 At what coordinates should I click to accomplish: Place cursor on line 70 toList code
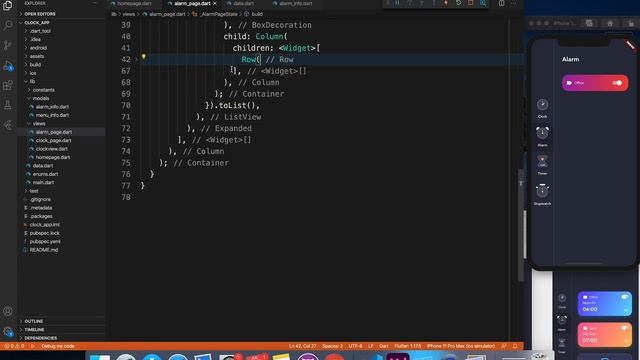232,105
